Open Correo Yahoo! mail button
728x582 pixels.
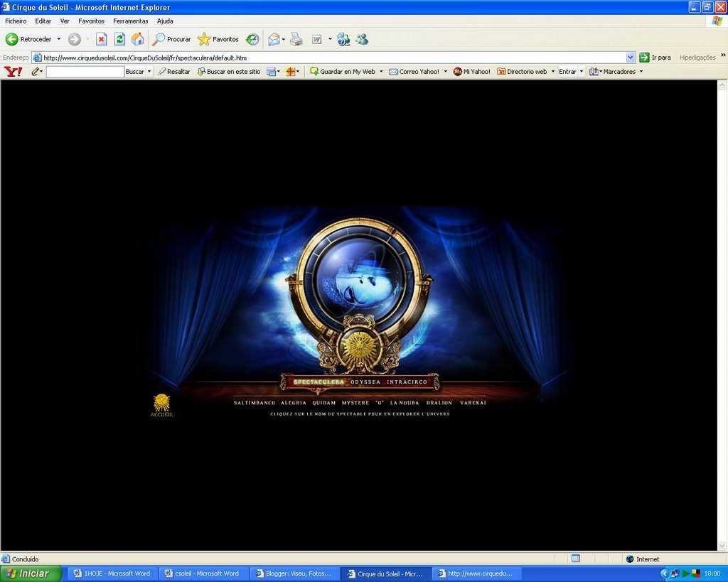[414, 72]
